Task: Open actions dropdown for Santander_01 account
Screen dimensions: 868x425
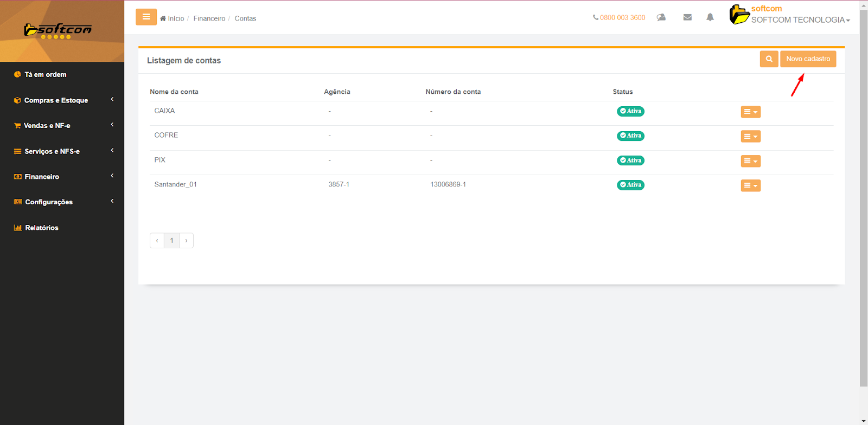Action: tap(750, 185)
